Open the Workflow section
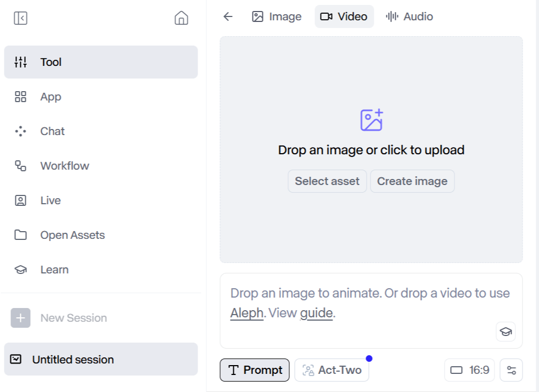The height and width of the screenshot is (392, 539). tap(65, 165)
